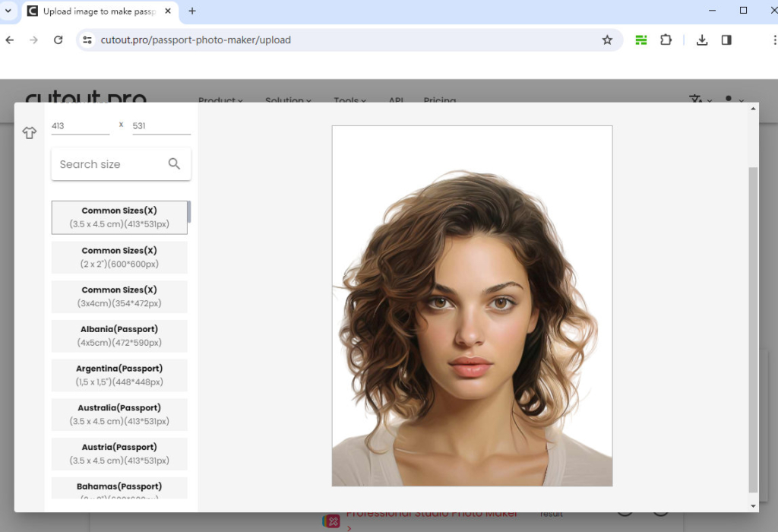Click the dialog scroll down arrow
The height and width of the screenshot is (532, 778).
(x=753, y=506)
